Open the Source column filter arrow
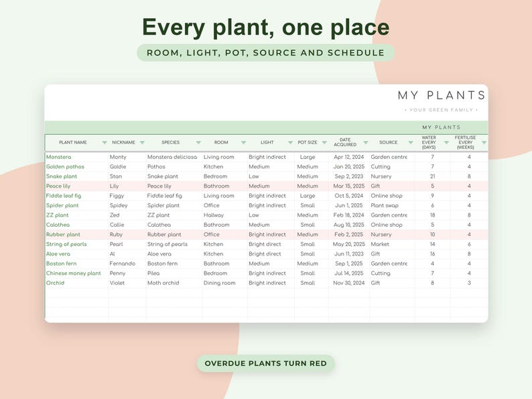This screenshot has height=399, width=532. tap(411, 143)
